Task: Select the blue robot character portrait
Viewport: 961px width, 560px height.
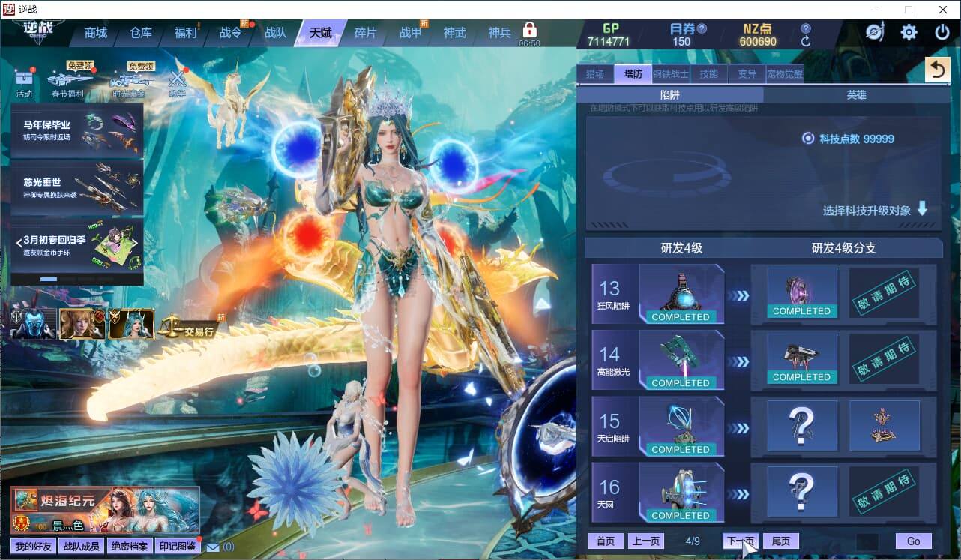Action: tap(33, 323)
